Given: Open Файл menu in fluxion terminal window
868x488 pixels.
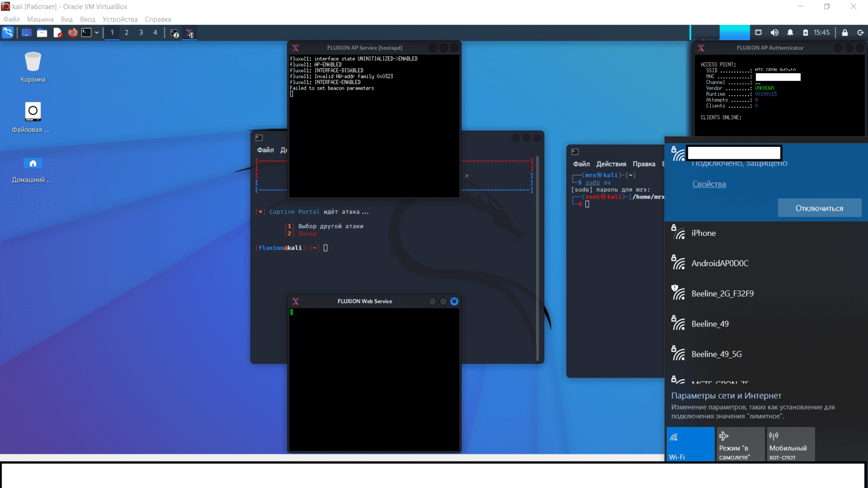Looking at the screenshot, I should tap(265, 150).
